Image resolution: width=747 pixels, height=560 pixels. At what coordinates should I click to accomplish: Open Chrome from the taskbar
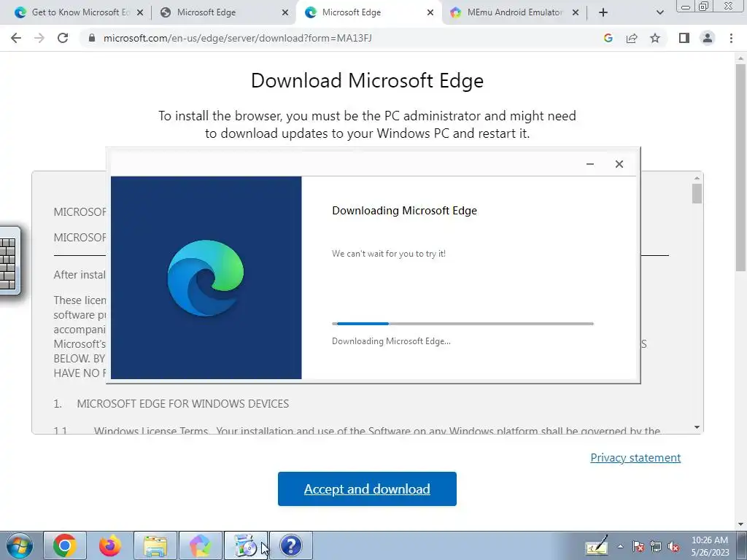[x=65, y=545]
